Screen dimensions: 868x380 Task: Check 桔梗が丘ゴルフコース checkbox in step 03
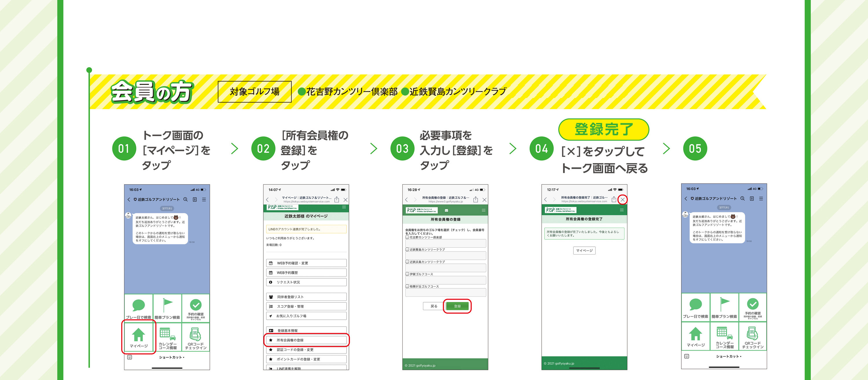click(407, 286)
